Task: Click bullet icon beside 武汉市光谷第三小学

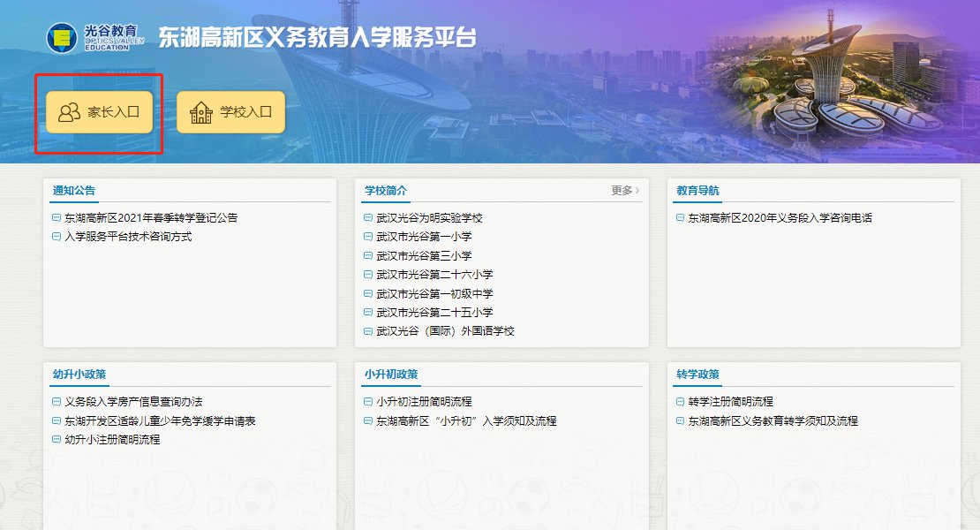Action: pos(368,255)
